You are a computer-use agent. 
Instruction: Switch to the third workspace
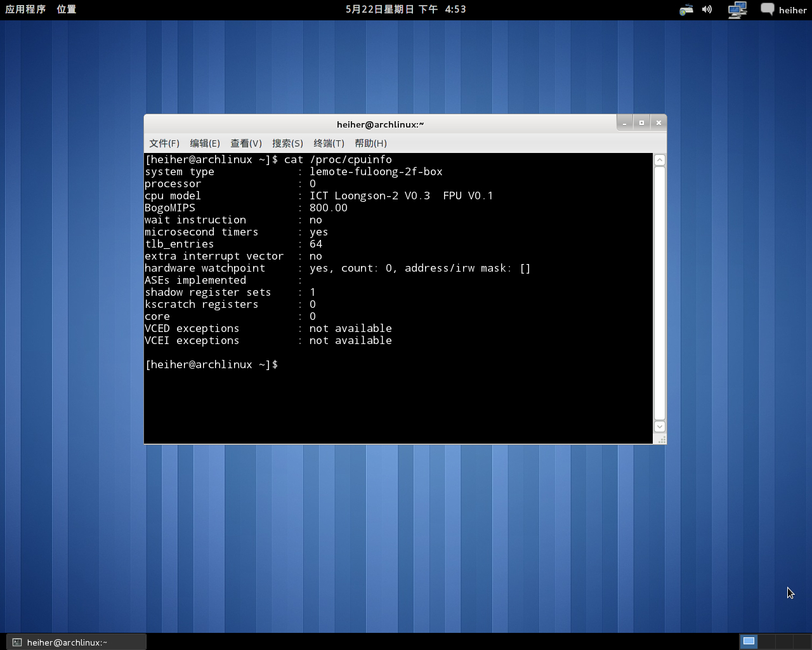(x=784, y=642)
